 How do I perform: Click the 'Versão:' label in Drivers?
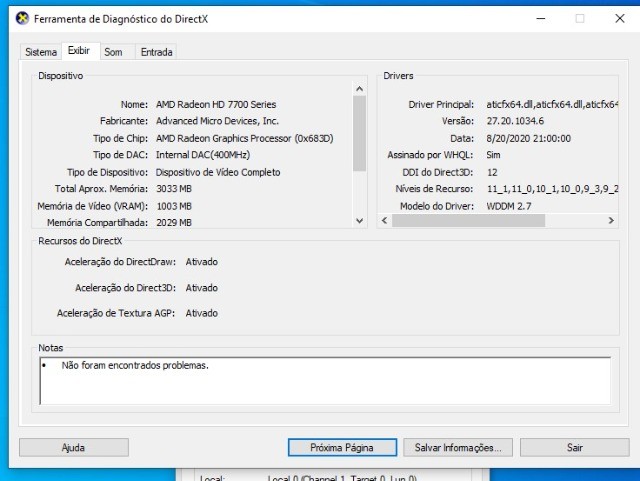click(458, 121)
